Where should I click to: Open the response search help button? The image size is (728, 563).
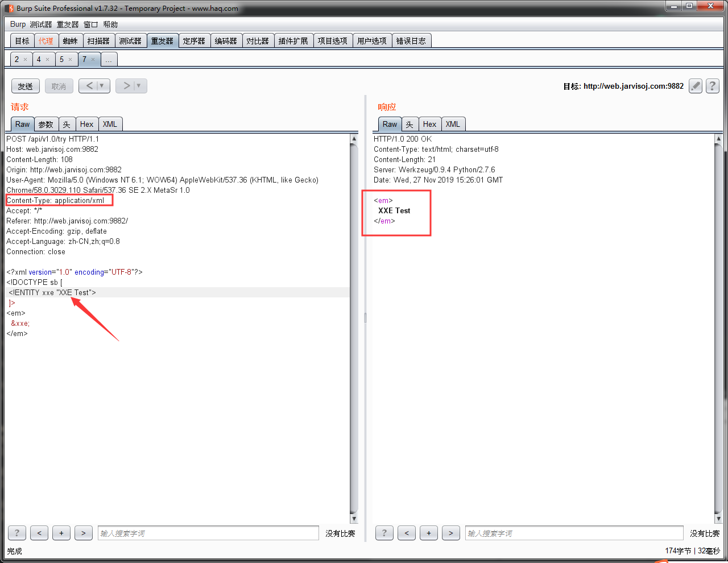pos(384,533)
